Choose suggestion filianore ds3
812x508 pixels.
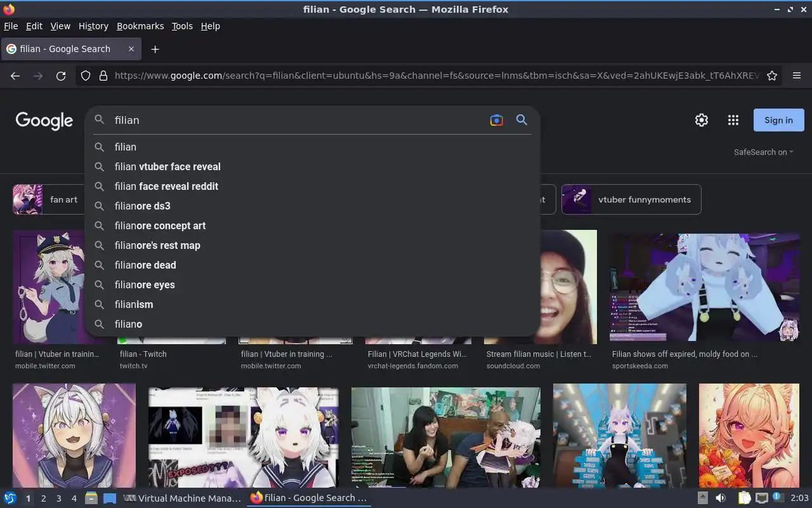pos(312,206)
